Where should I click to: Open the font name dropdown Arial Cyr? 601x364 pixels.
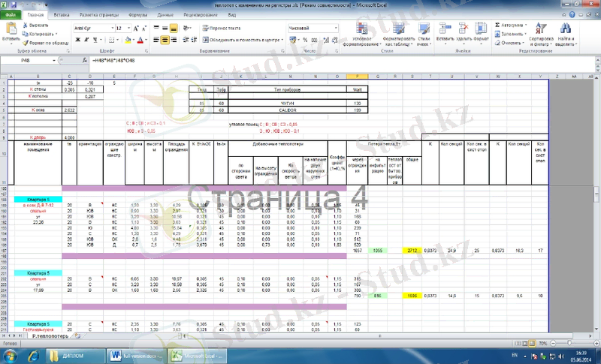(92, 28)
